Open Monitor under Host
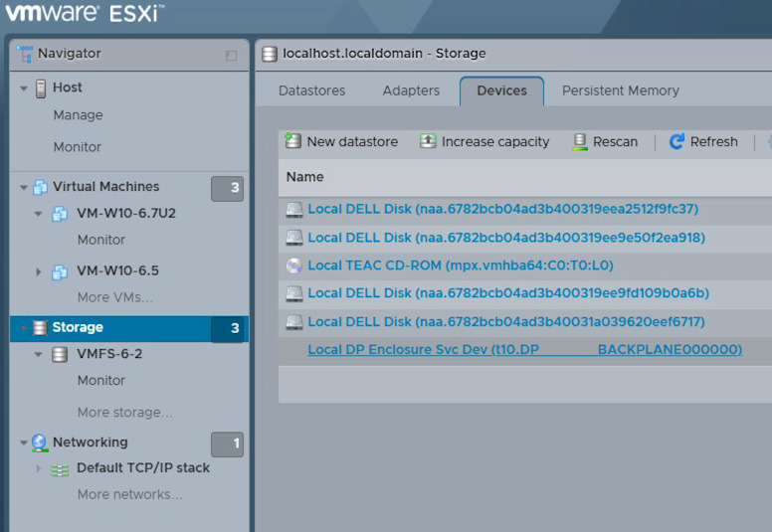The width and height of the screenshot is (772, 532). [x=78, y=147]
